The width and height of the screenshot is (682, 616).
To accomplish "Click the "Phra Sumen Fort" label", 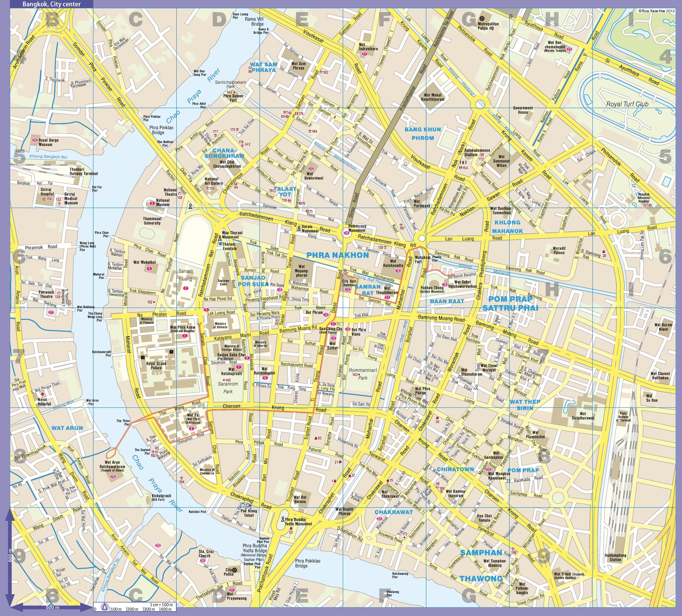I will (233, 98).
